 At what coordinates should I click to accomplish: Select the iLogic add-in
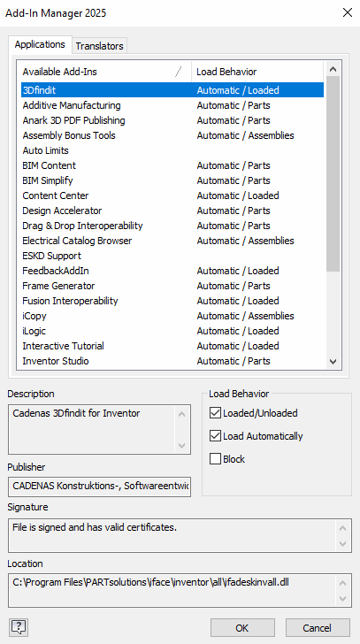point(172,331)
